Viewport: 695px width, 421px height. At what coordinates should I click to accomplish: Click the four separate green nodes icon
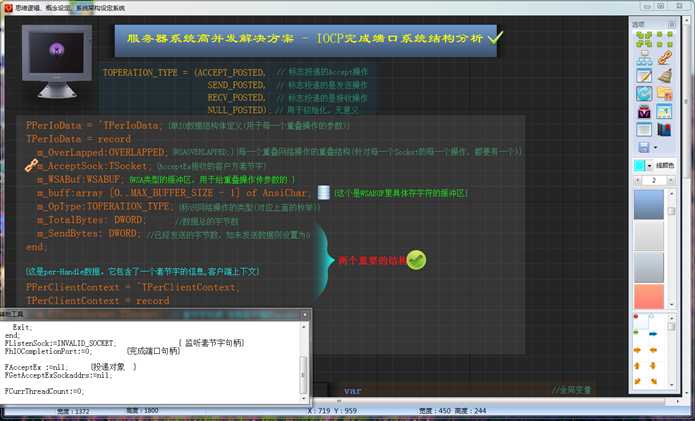click(665, 39)
